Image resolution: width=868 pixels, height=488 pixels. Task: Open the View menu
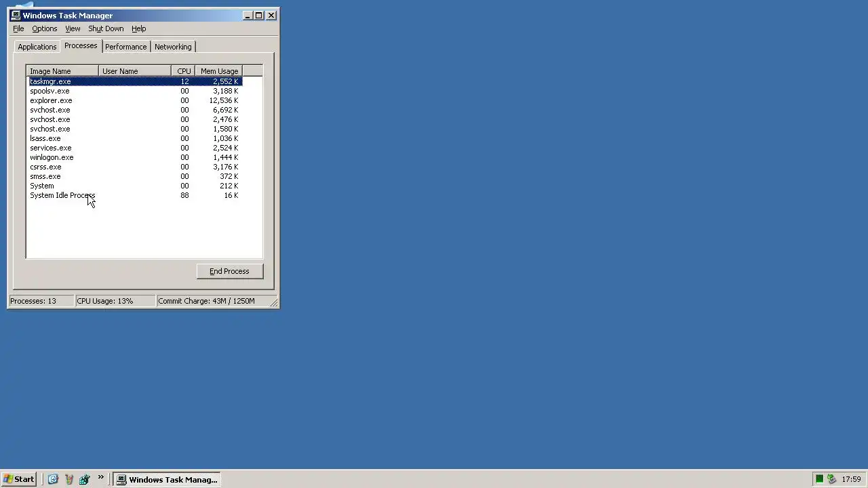coord(73,28)
